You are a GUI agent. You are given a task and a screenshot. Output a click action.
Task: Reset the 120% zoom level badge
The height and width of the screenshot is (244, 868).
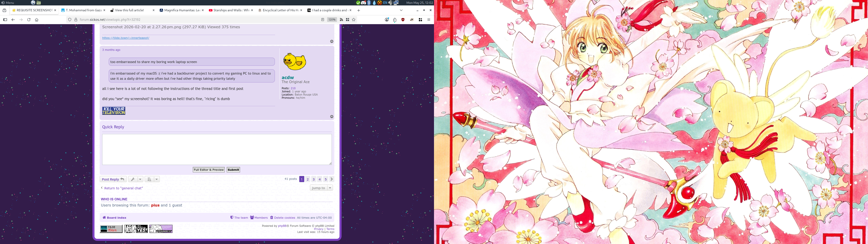tap(332, 20)
